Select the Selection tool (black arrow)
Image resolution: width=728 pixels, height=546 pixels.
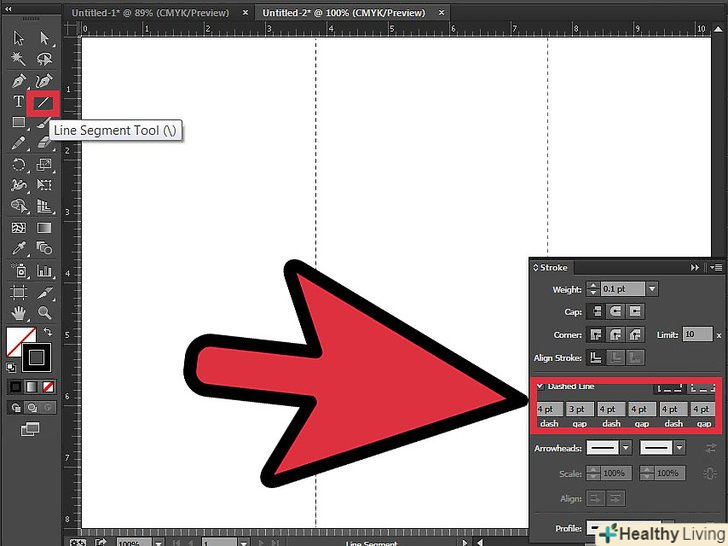tap(19, 38)
